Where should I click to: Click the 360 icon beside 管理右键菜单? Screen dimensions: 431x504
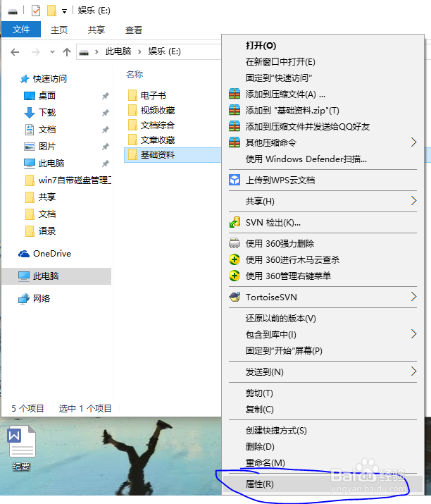pos(235,276)
